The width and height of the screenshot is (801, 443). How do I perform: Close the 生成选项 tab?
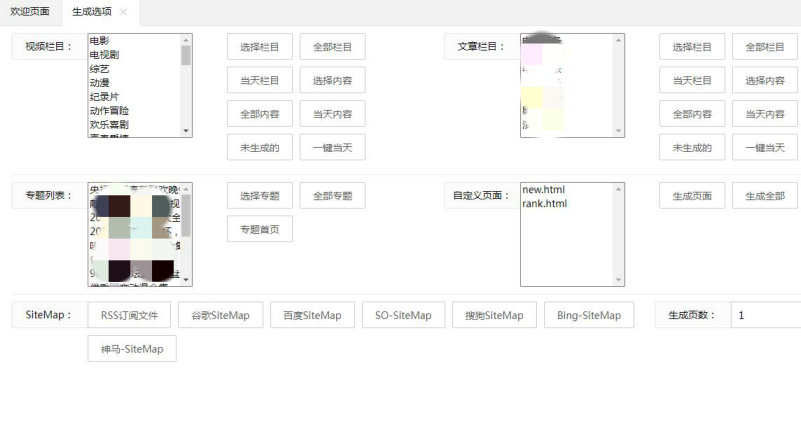pos(123,12)
